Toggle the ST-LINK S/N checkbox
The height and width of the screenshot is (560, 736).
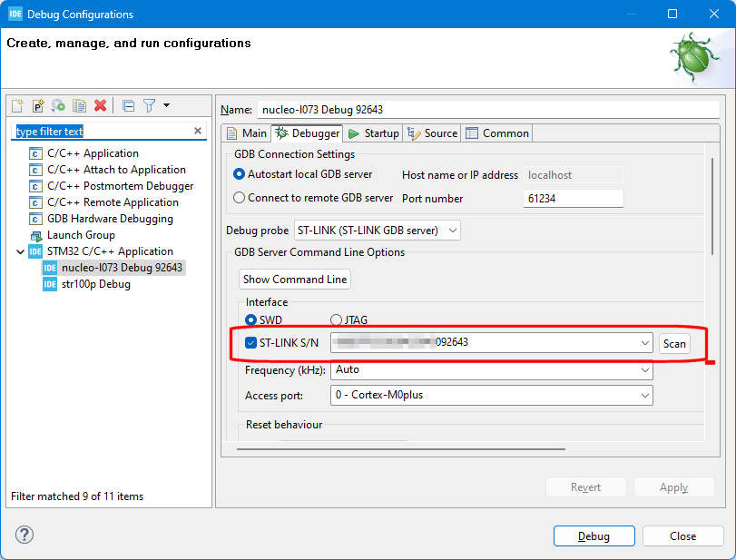tap(250, 343)
